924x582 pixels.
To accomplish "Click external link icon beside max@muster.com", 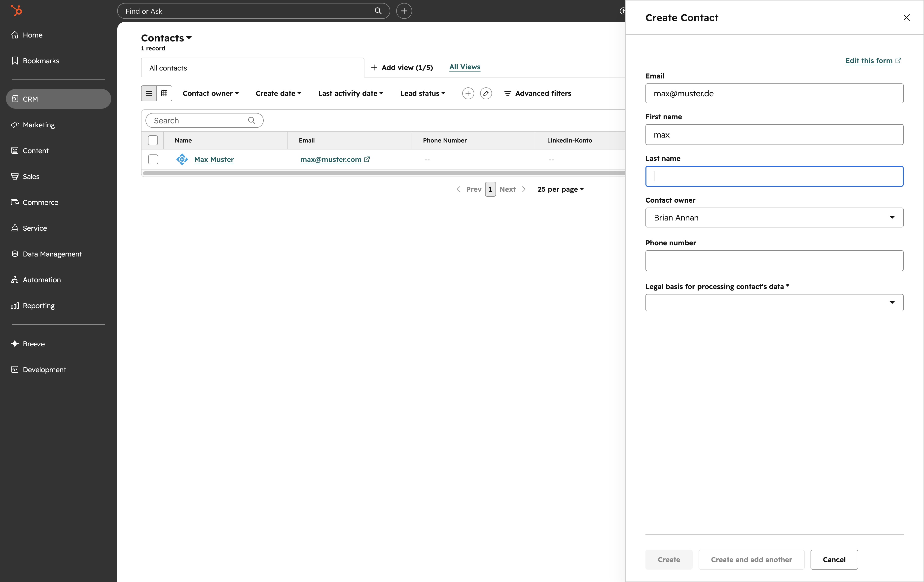I will [367, 159].
